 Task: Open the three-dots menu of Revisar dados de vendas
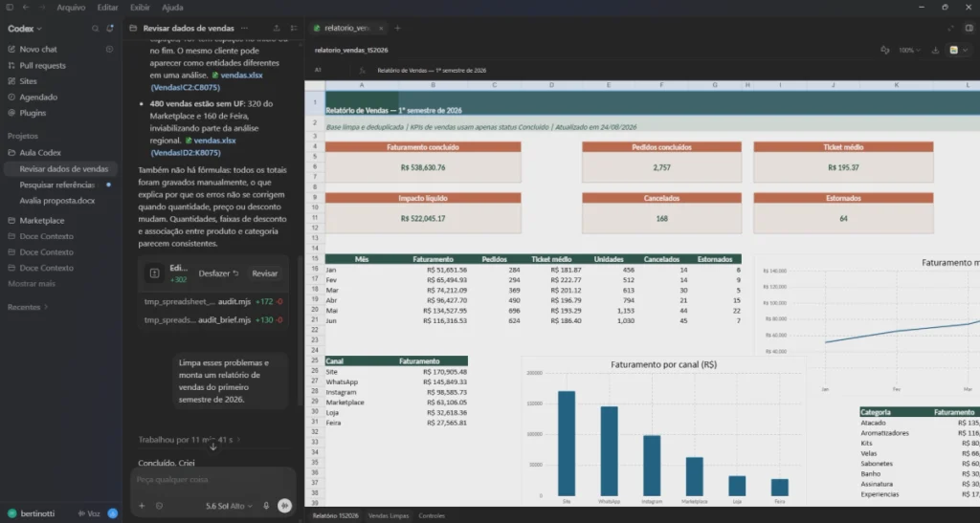point(244,28)
